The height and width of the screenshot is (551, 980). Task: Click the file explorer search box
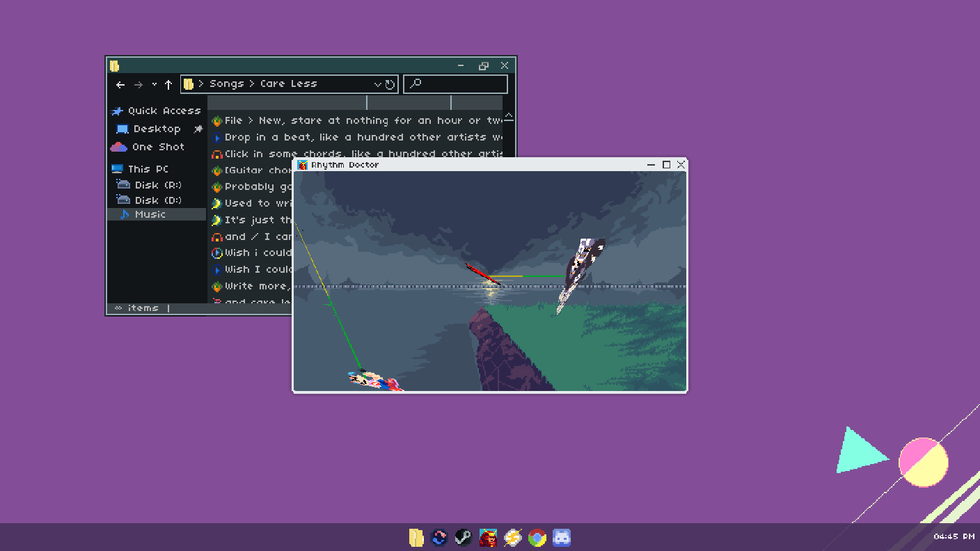(459, 84)
